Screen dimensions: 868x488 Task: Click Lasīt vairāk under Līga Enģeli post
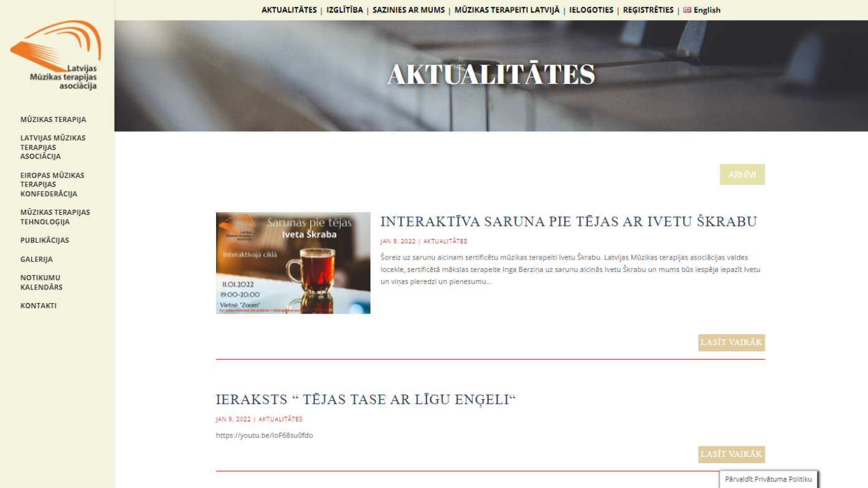click(731, 454)
